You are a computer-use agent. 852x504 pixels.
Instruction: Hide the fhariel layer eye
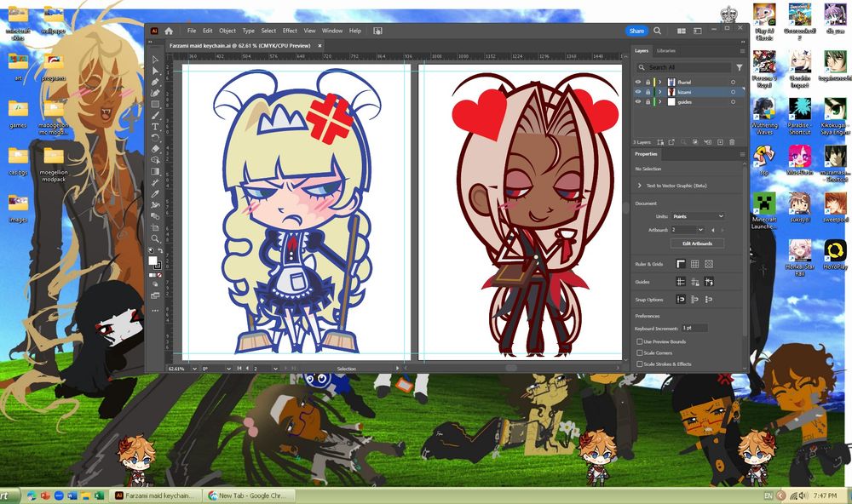coord(638,82)
